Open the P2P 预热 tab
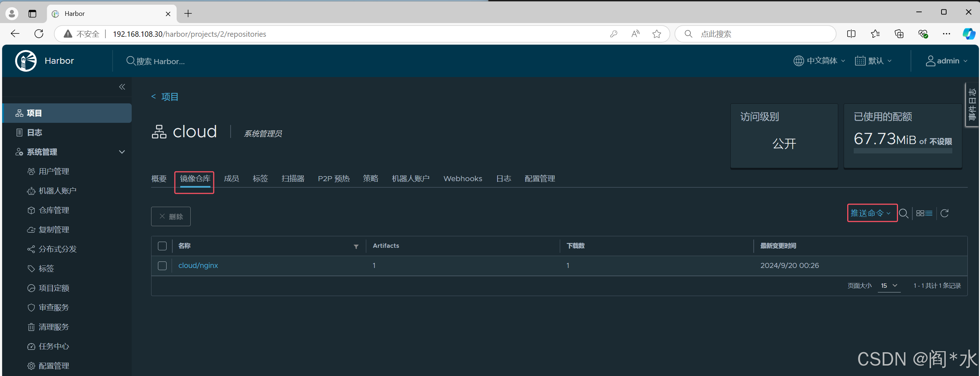The image size is (980, 376). [334, 179]
